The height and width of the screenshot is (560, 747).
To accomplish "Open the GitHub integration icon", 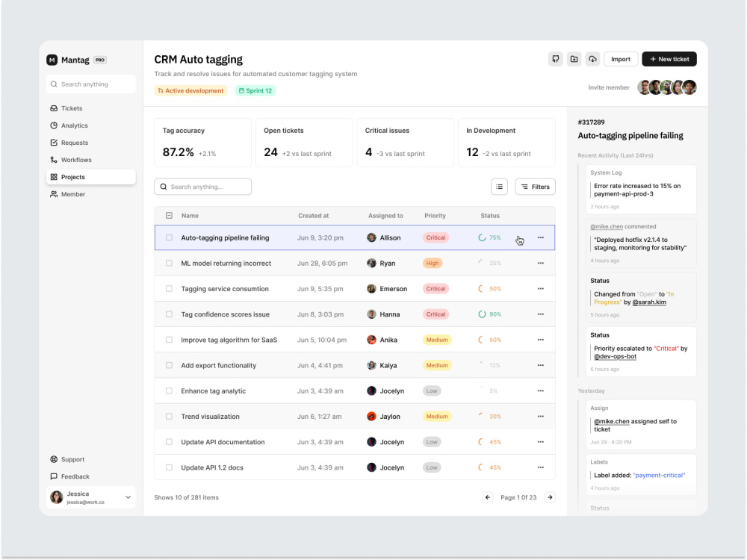I will pos(556,59).
